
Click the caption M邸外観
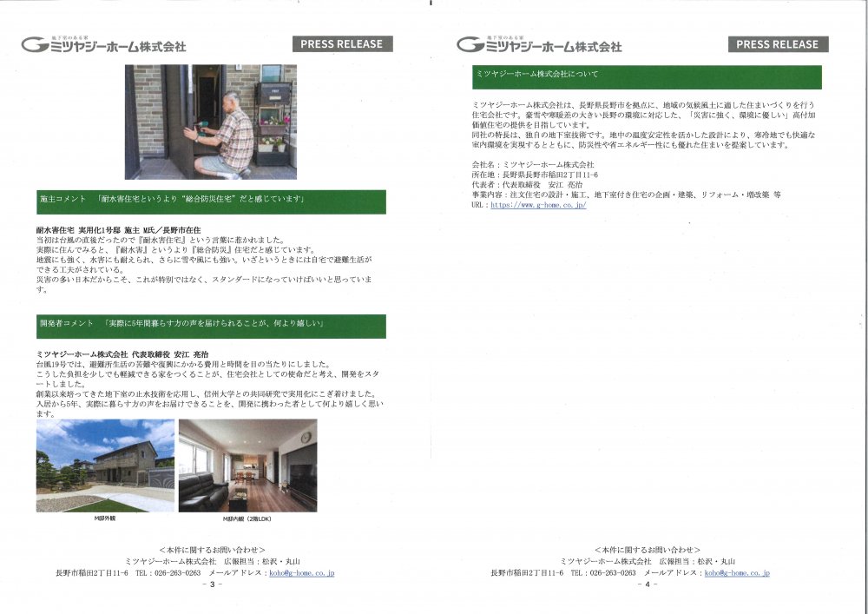(x=105, y=518)
